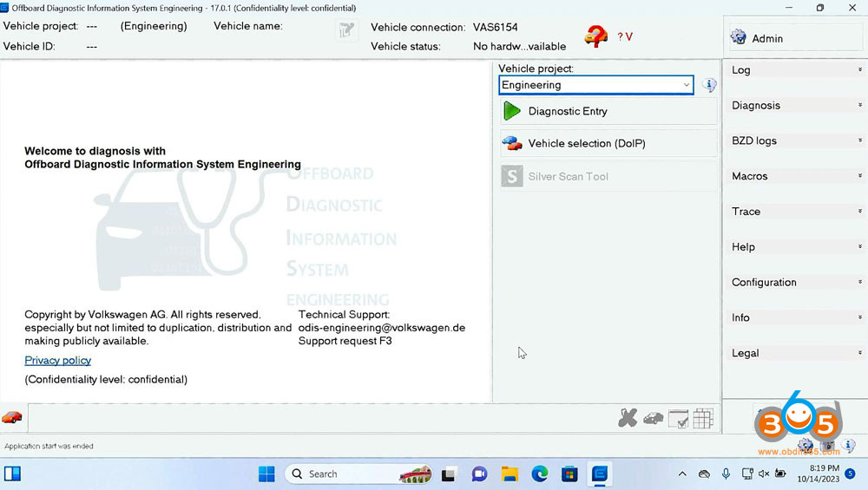Open Task View from the taskbar
Screen dimensions: 868x490
point(449,474)
